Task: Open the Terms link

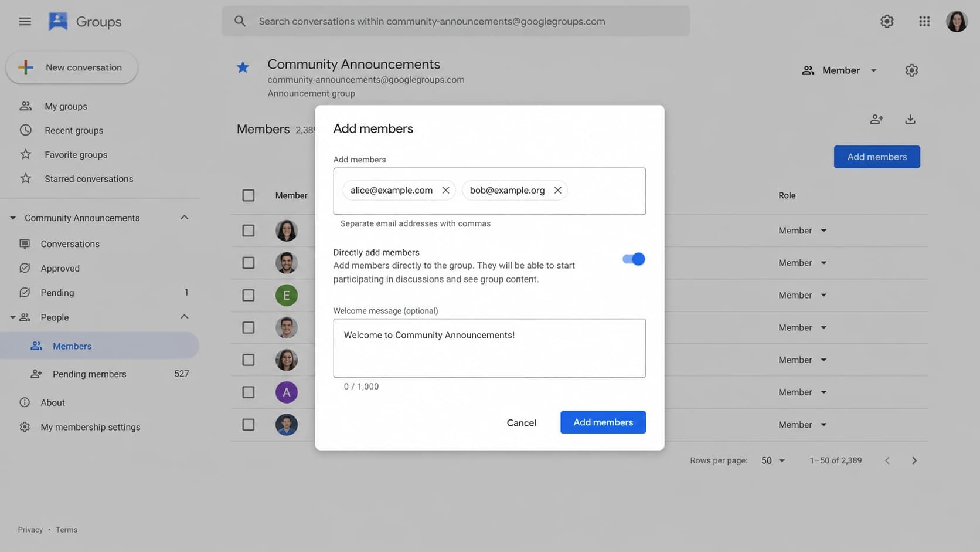Action: coord(66,530)
